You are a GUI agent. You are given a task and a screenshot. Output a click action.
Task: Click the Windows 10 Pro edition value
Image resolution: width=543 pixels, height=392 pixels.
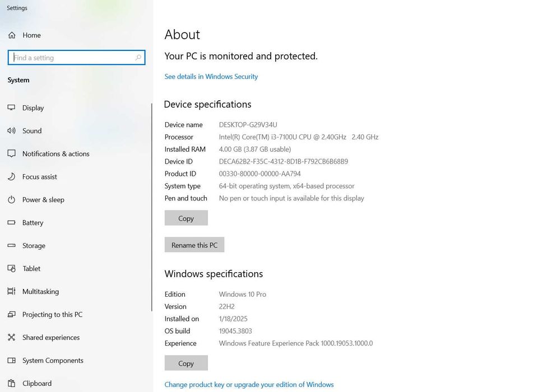click(x=243, y=294)
